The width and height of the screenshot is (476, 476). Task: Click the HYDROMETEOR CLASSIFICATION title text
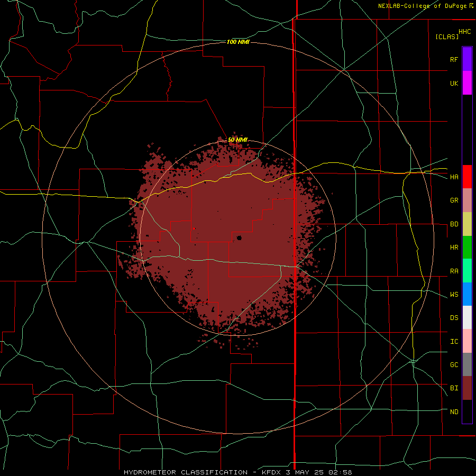[x=186, y=472]
